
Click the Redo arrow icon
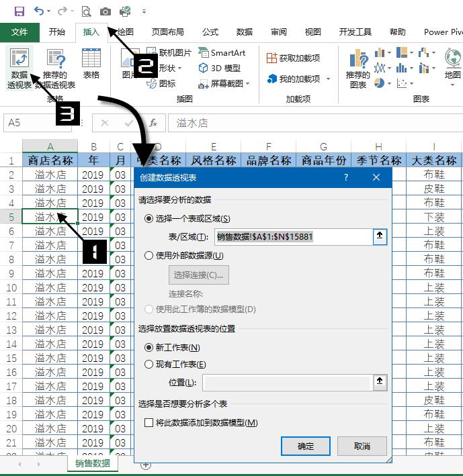coord(62,11)
